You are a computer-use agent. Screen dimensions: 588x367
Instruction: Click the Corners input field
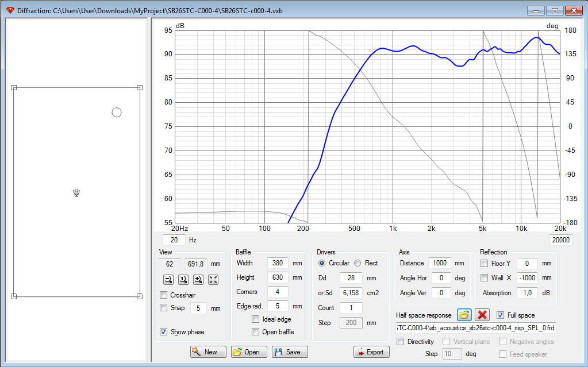click(278, 292)
